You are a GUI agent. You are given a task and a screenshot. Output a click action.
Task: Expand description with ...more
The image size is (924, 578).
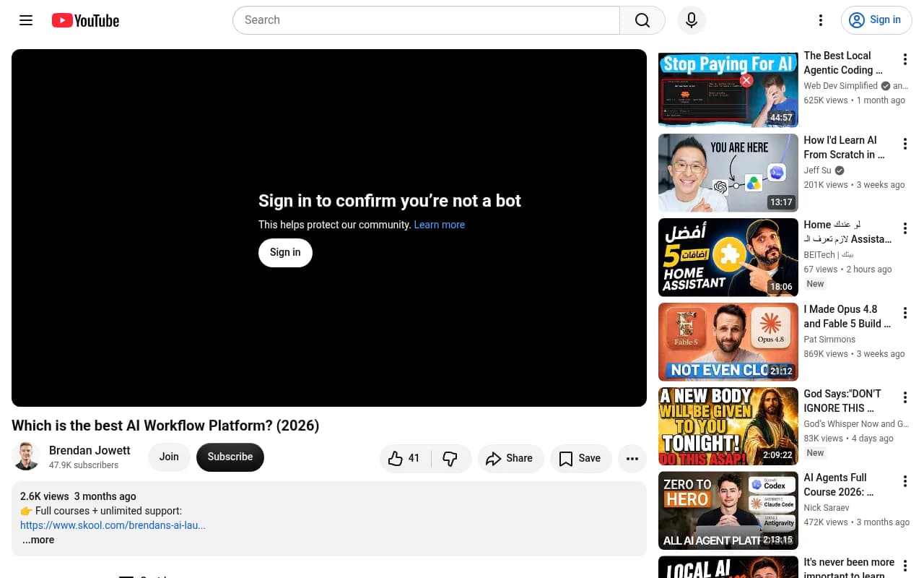click(38, 540)
